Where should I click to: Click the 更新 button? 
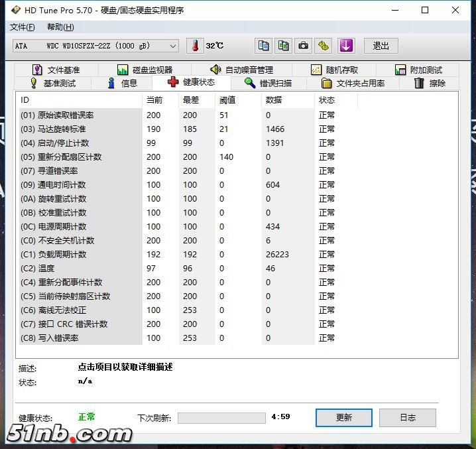[x=343, y=417]
